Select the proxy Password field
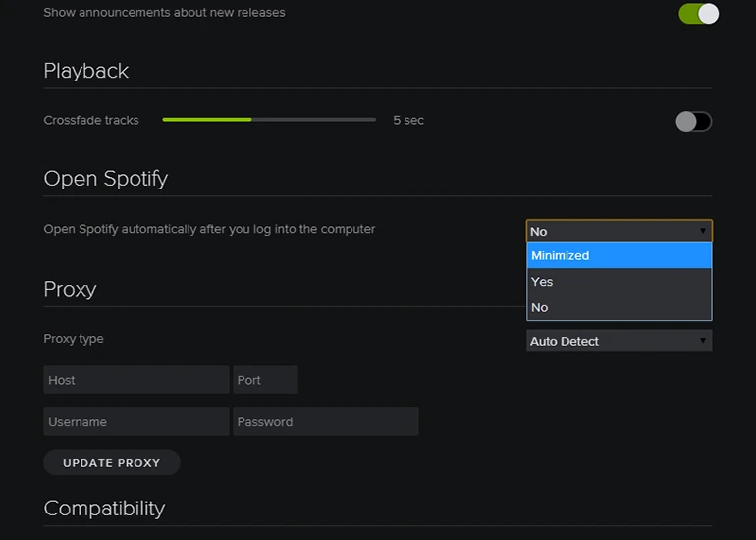 (326, 422)
